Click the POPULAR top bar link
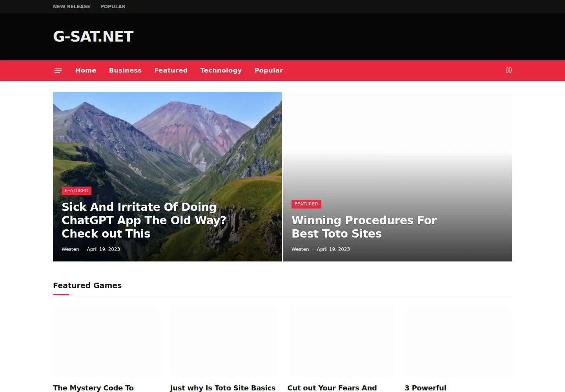The height and width of the screenshot is (392, 565). point(113,7)
